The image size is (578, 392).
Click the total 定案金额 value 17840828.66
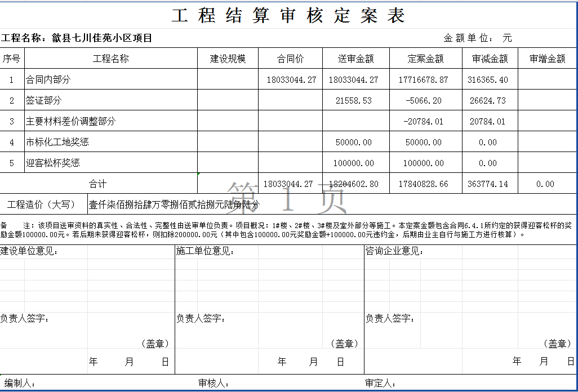point(423,184)
